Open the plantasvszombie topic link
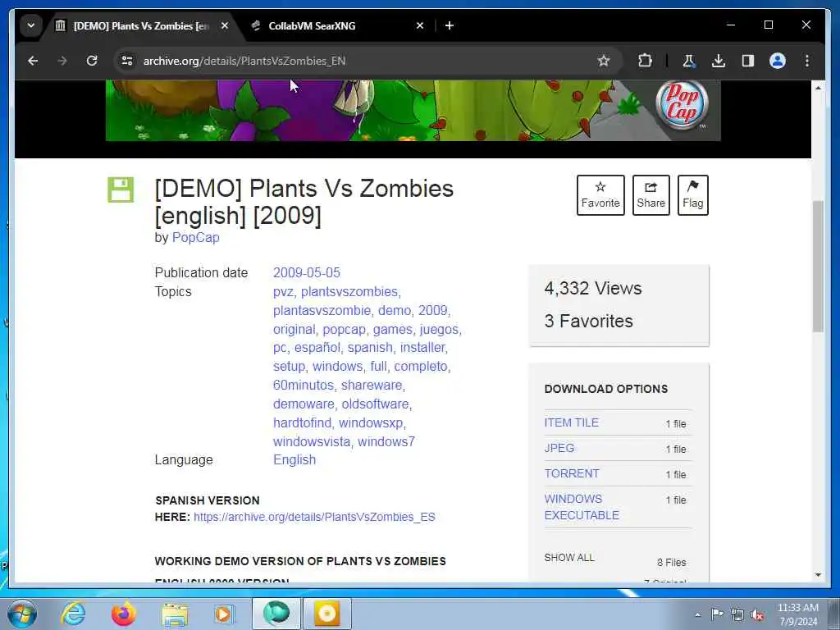The height and width of the screenshot is (630, 840). [x=322, y=310]
